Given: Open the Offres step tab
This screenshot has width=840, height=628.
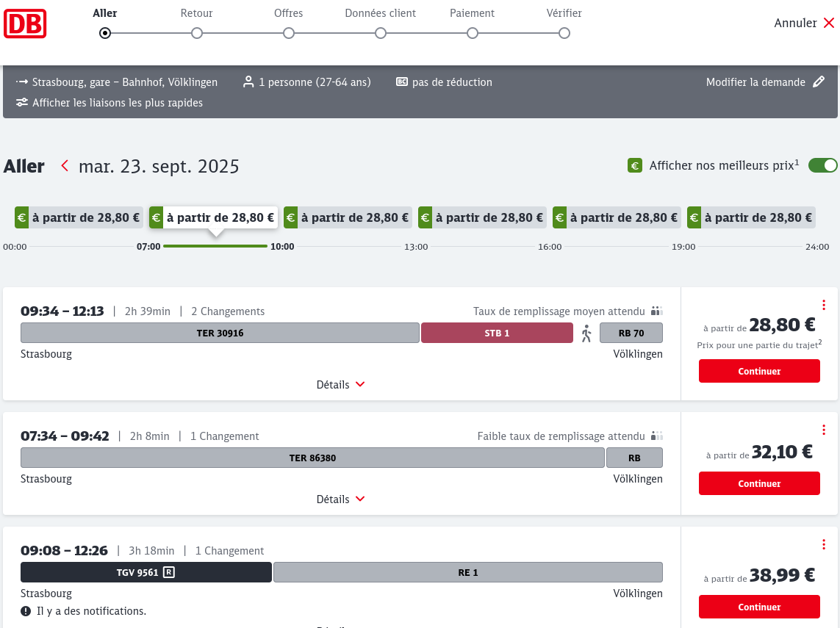Looking at the screenshot, I should pyautogui.click(x=288, y=13).
